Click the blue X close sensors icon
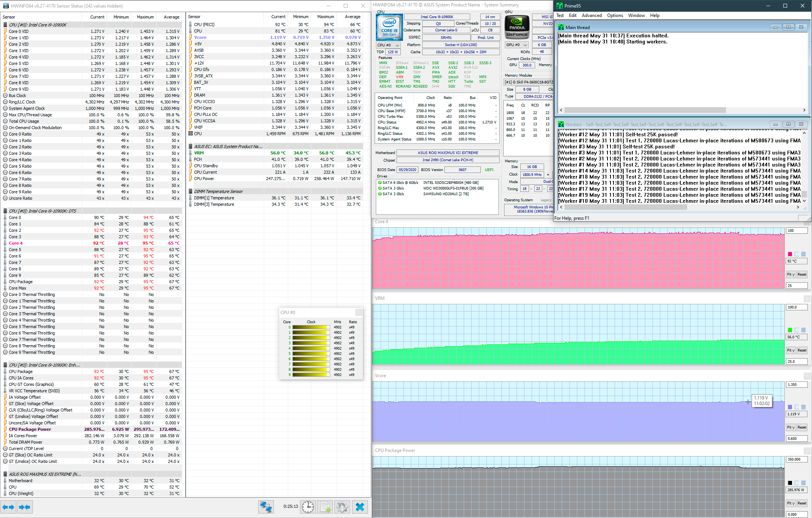The height and width of the screenshot is (518, 812). point(360,507)
